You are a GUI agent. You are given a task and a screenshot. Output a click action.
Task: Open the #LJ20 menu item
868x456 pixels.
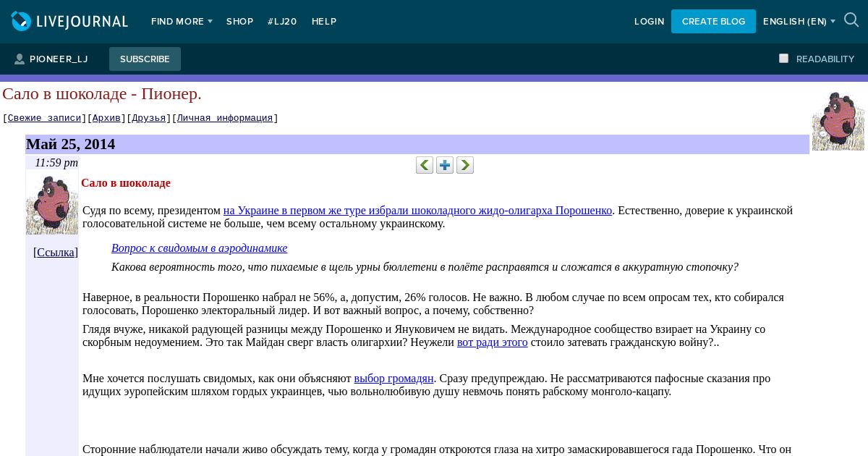(282, 22)
